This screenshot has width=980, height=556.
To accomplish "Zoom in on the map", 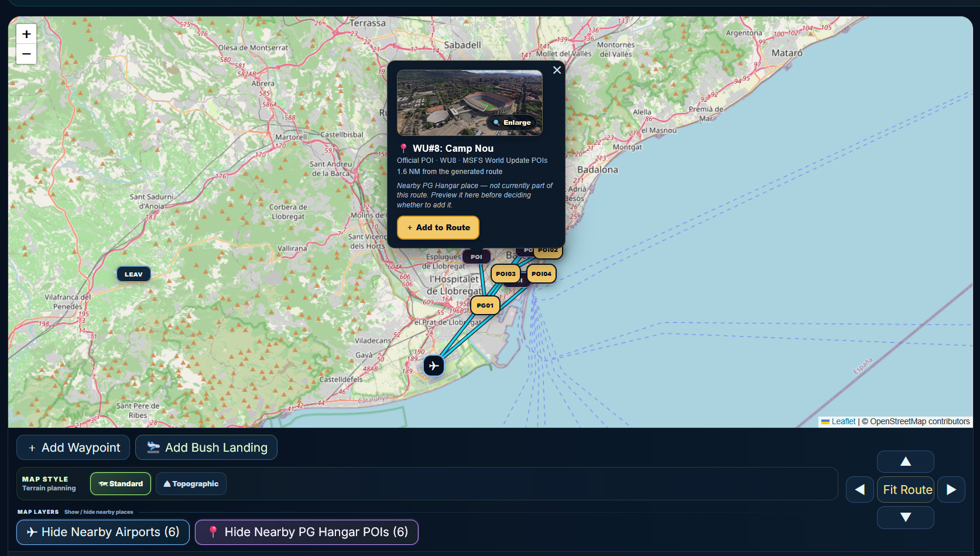I will click(x=26, y=34).
